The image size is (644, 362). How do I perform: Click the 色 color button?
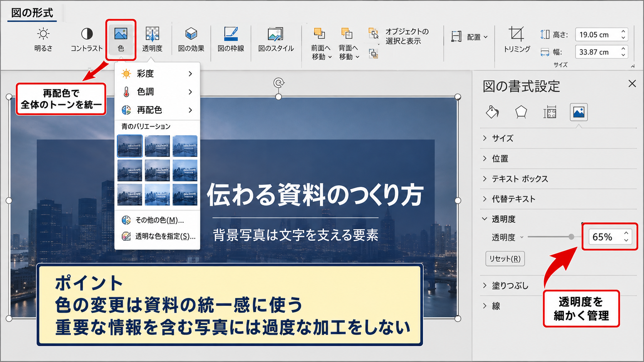coord(121,40)
